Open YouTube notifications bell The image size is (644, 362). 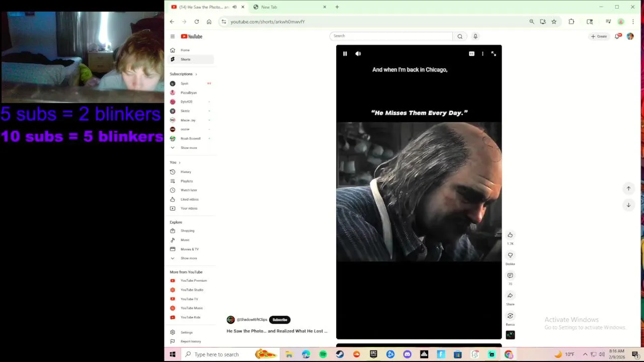tap(617, 36)
